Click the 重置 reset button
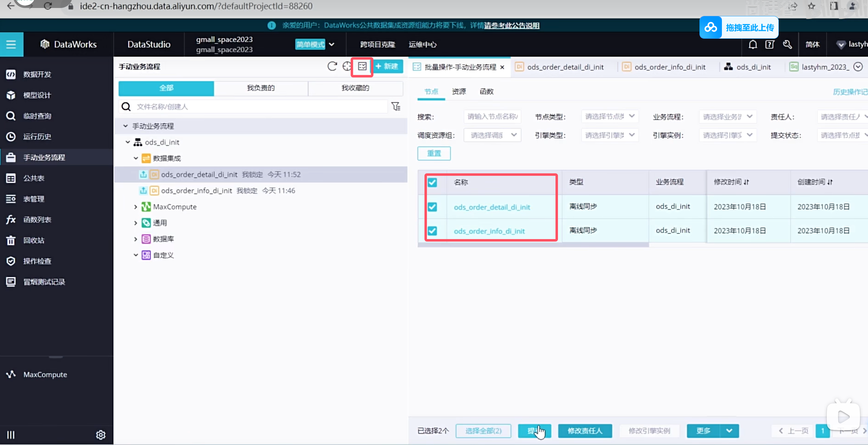The image size is (868, 445). pyautogui.click(x=434, y=153)
